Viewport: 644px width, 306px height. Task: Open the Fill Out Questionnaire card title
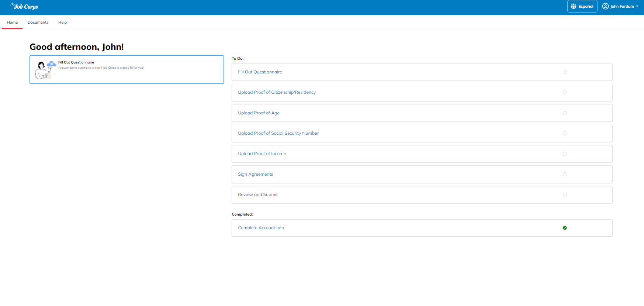click(76, 62)
